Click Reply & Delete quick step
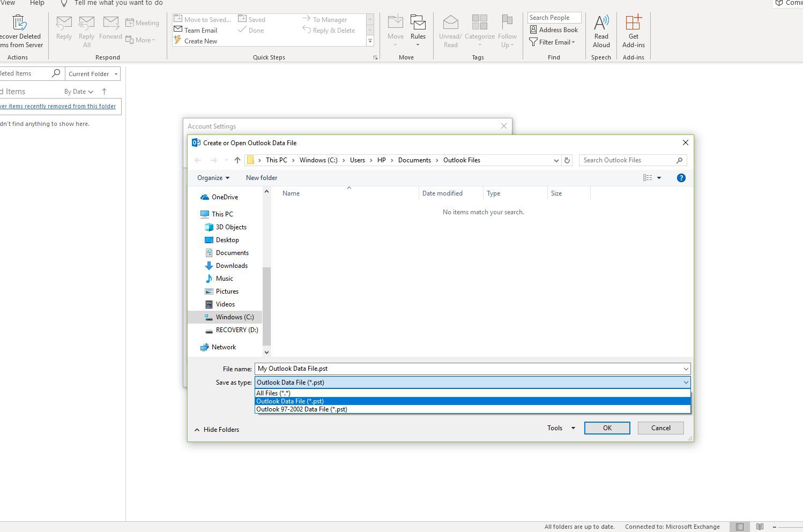Screen dimensions: 803x532 click(329, 30)
